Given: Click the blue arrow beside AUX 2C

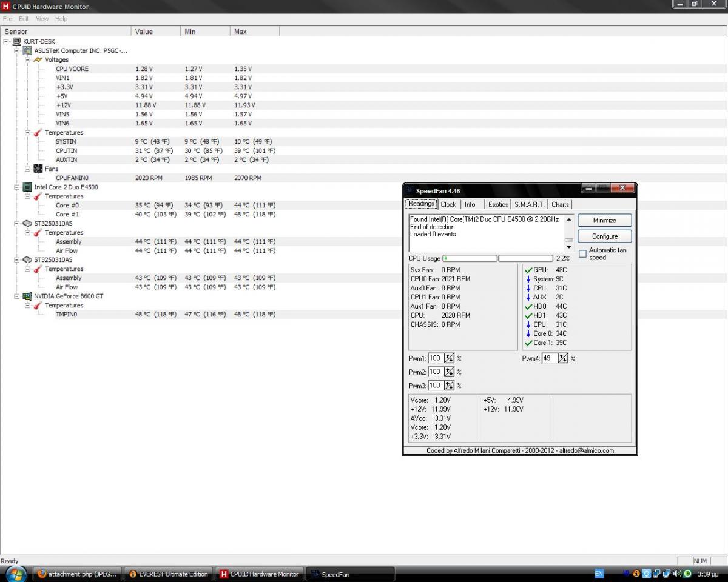Looking at the screenshot, I should (x=528, y=297).
